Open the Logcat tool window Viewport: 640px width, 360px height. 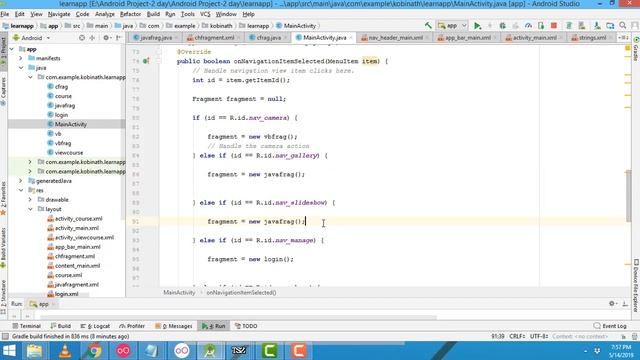tap(95, 326)
